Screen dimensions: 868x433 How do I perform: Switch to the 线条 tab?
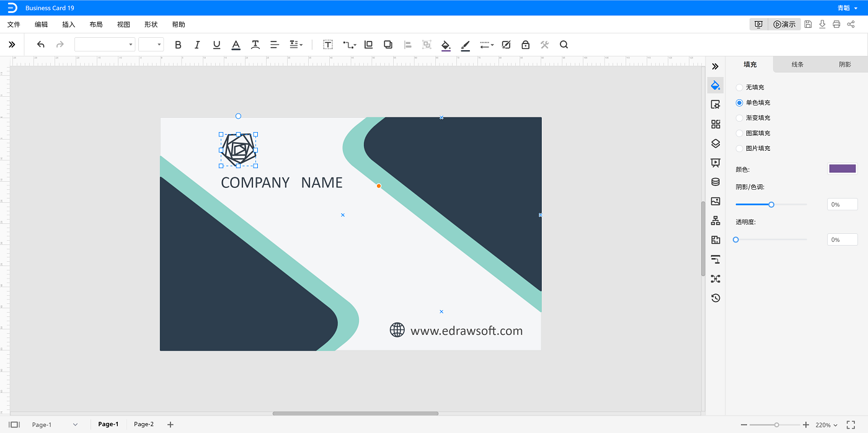pyautogui.click(x=797, y=65)
